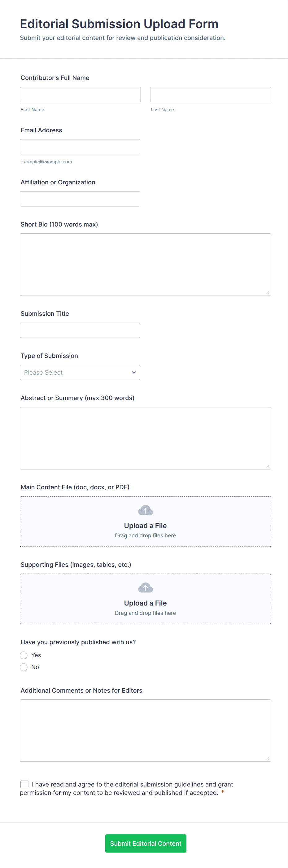Open the Type of Submission dropdown
The height and width of the screenshot is (868, 288).
[80, 372]
